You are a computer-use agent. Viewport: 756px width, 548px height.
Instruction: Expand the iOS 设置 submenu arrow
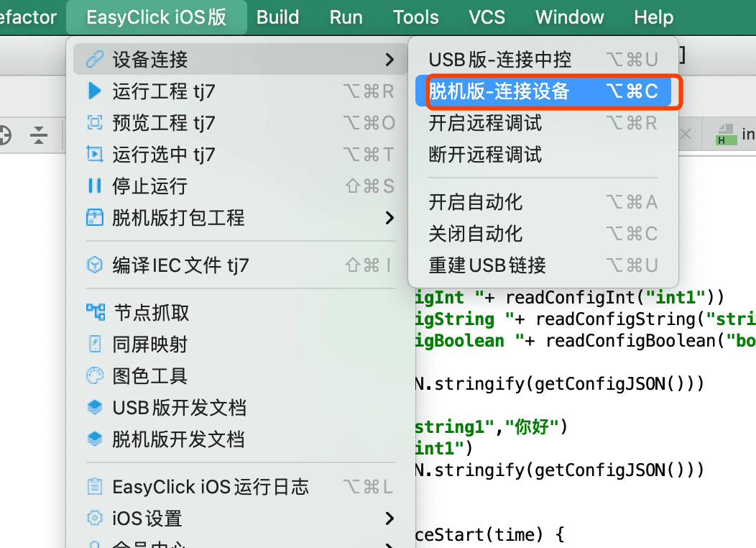[x=389, y=518]
